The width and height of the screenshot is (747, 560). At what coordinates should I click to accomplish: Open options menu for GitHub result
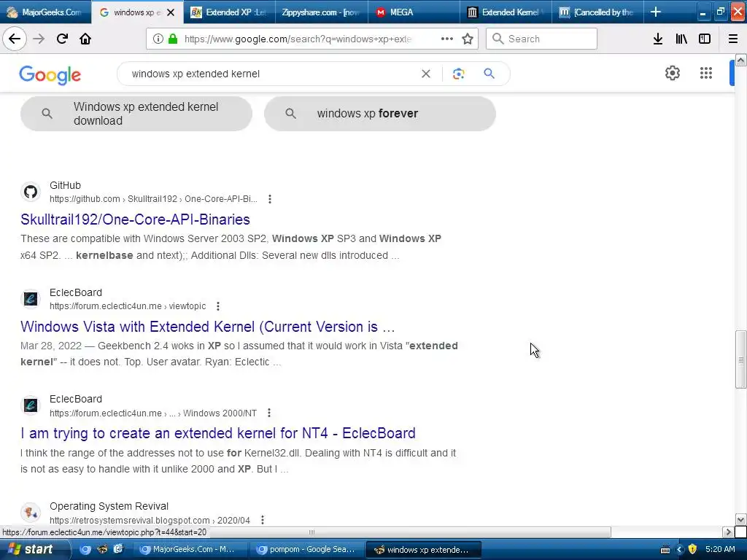[x=270, y=199]
